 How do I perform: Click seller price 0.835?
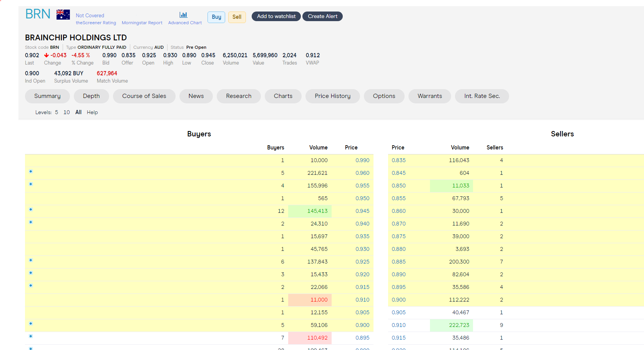[x=398, y=160]
